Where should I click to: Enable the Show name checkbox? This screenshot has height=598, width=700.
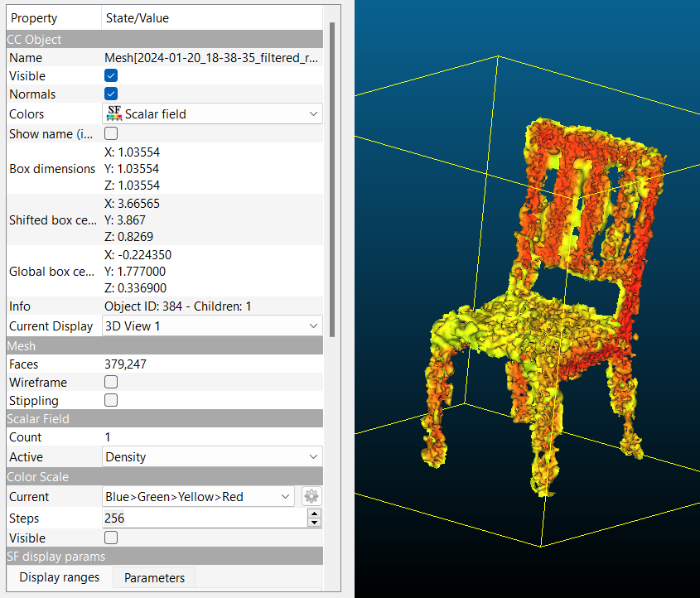click(x=111, y=133)
